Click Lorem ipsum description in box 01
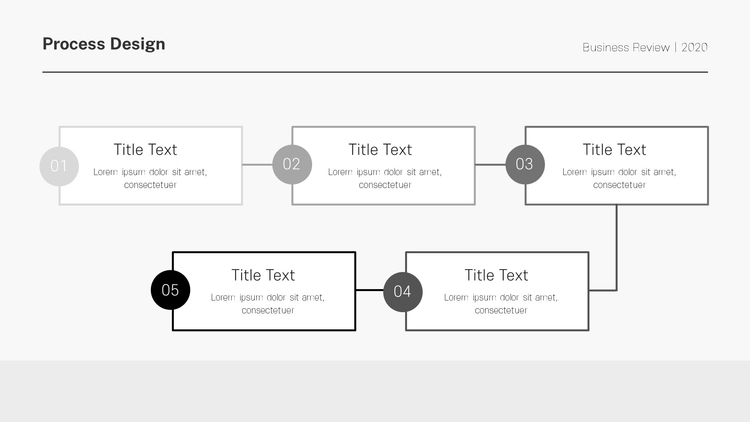 coord(150,178)
